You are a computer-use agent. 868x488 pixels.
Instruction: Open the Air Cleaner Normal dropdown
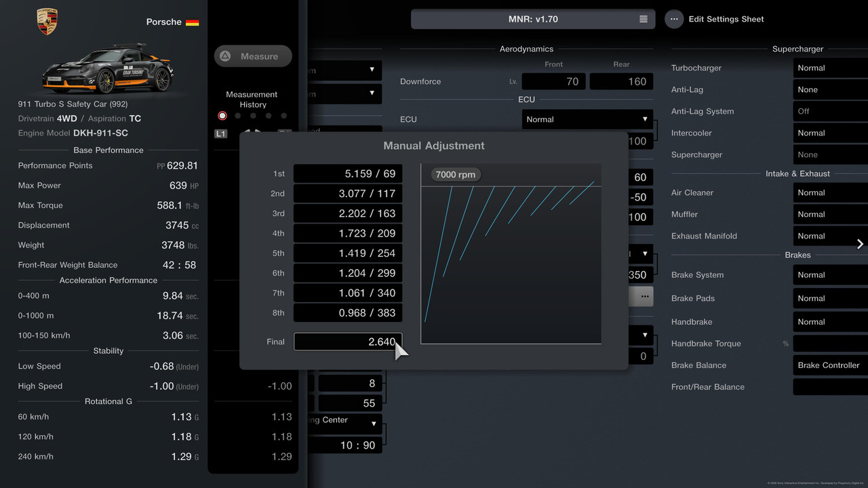click(831, 192)
